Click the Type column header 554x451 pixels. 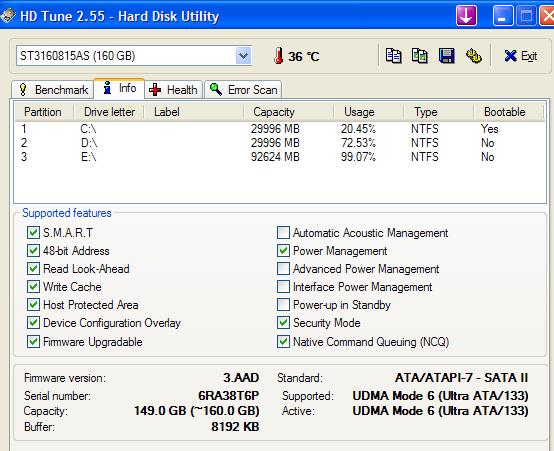pos(438,112)
